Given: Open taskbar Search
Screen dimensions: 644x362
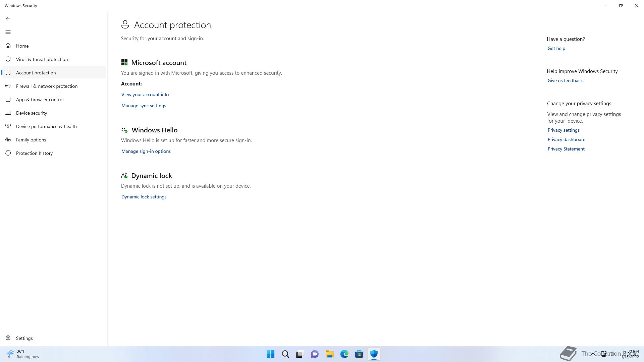Looking at the screenshot, I should tap(285, 354).
